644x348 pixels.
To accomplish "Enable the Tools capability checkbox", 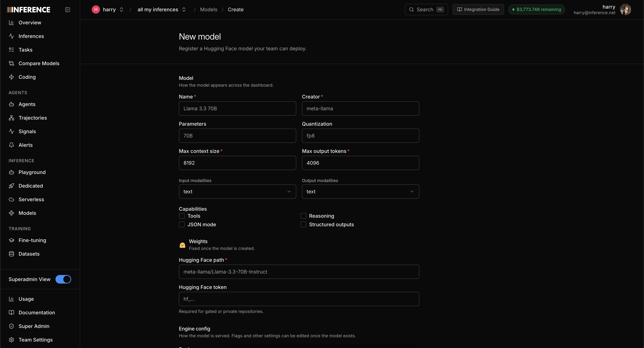I will (182, 216).
